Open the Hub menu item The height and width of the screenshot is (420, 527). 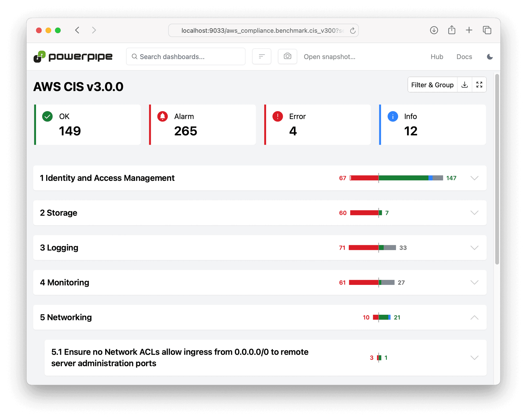point(437,57)
